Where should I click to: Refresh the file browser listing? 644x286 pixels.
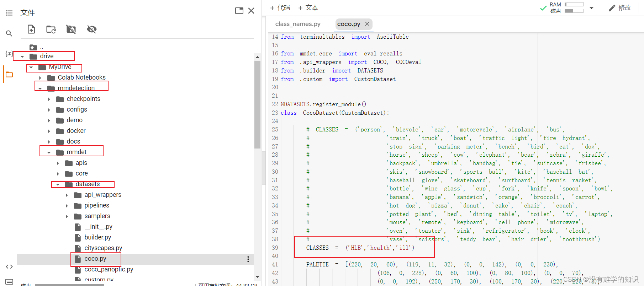tap(51, 29)
